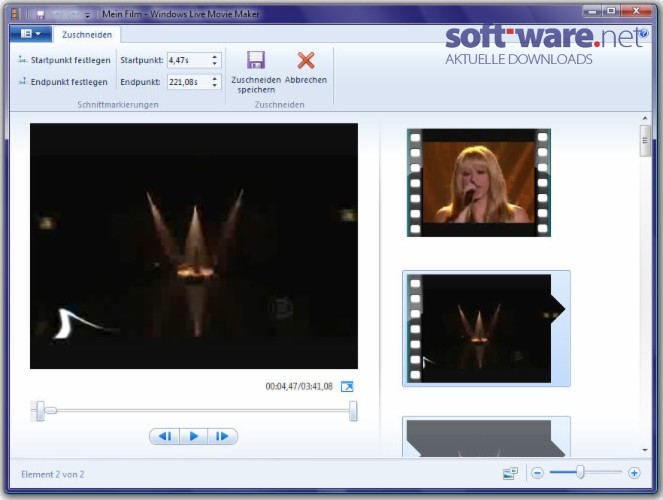Click the video preview monitor
Image resolution: width=663 pixels, height=500 pixels.
point(194,246)
